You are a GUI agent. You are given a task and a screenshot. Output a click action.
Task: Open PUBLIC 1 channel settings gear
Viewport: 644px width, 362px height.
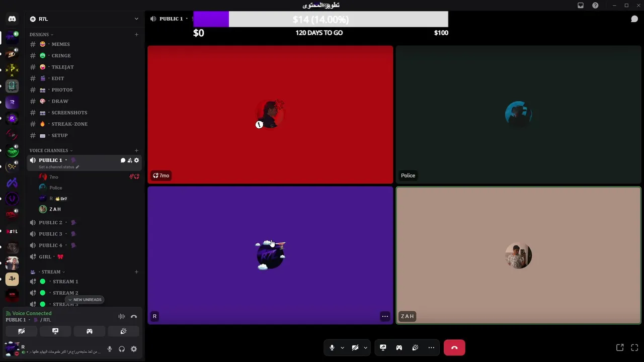coord(136,160)
